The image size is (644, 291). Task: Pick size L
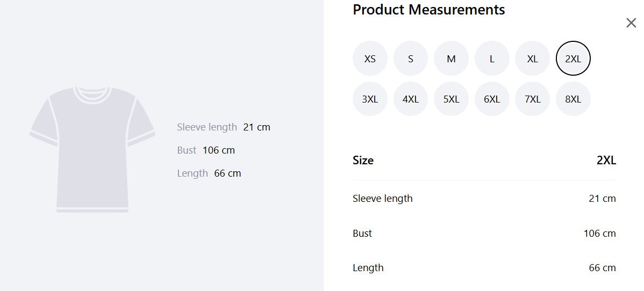(492, 59)
